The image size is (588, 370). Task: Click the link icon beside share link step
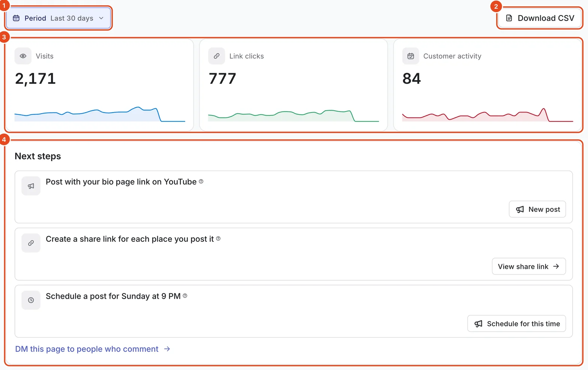click(x=31, y=243)
